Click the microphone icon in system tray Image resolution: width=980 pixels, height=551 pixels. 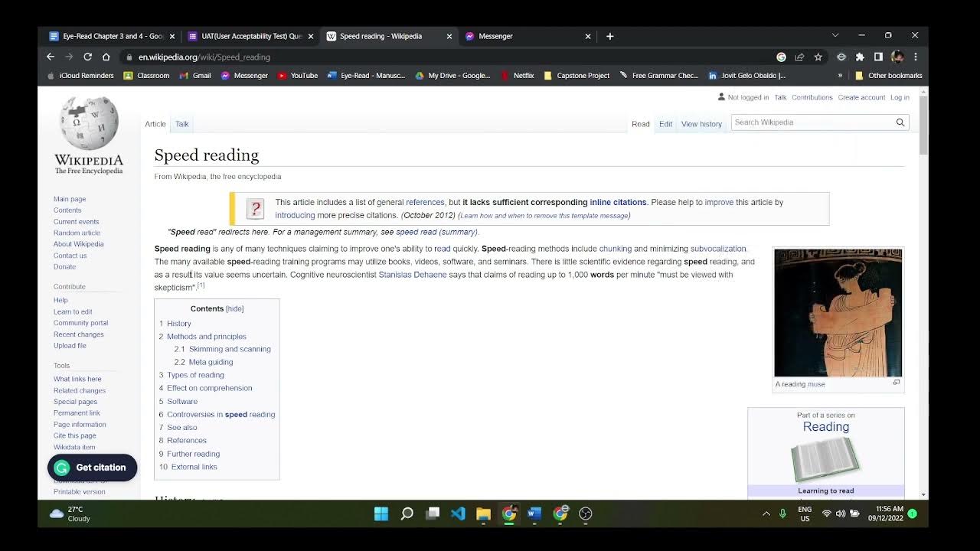coord(782,514)
